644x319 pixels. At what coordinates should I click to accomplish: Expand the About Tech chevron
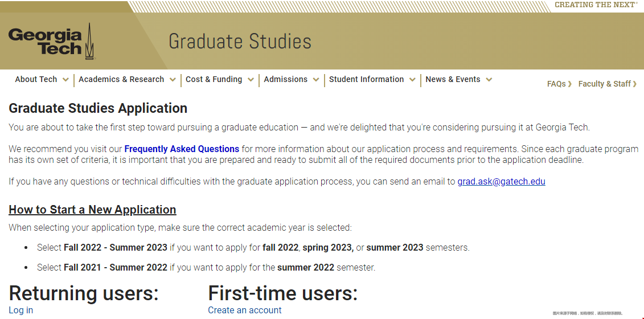click(65, 80)
